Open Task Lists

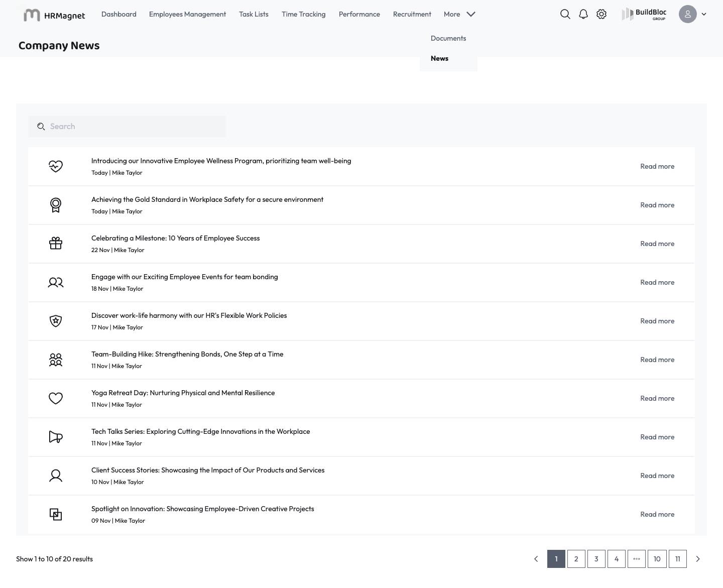point(254,14)
